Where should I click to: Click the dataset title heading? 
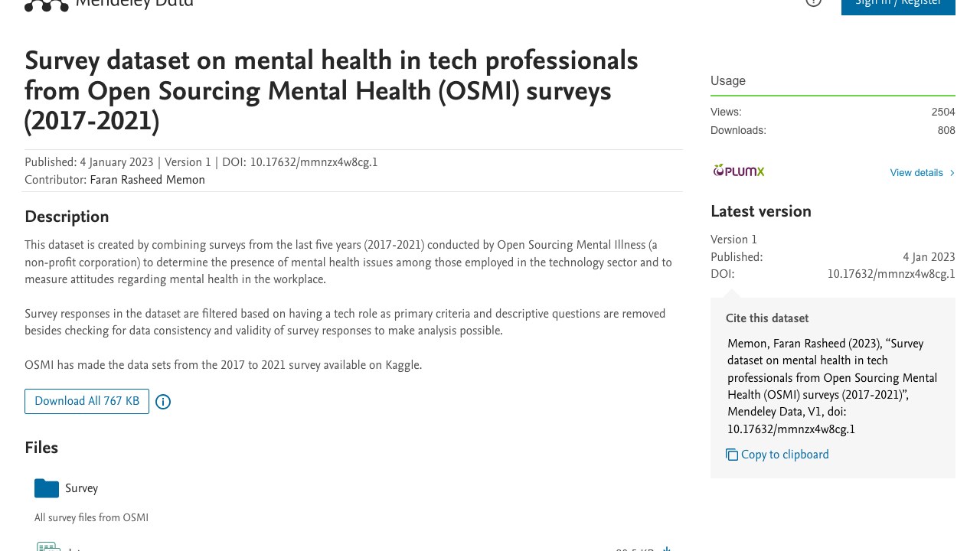tap(332, 91)
